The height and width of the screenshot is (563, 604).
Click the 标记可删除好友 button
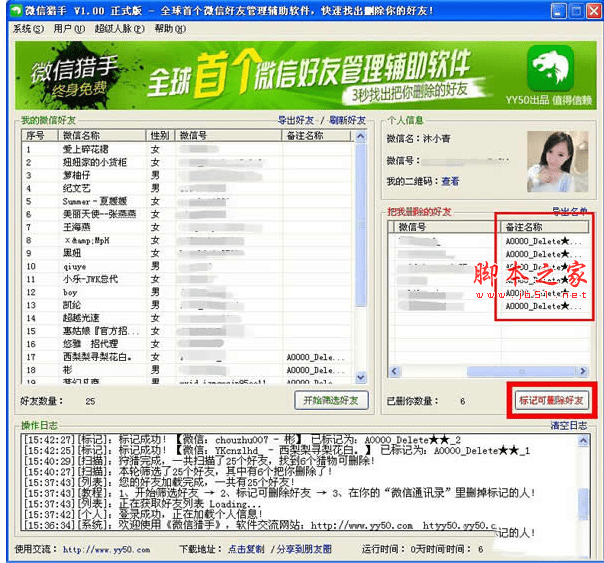[551, 400]
